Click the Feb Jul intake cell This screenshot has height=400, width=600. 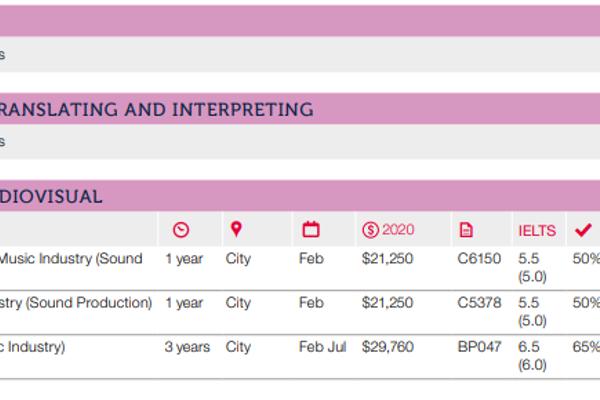tap(322, 347)
